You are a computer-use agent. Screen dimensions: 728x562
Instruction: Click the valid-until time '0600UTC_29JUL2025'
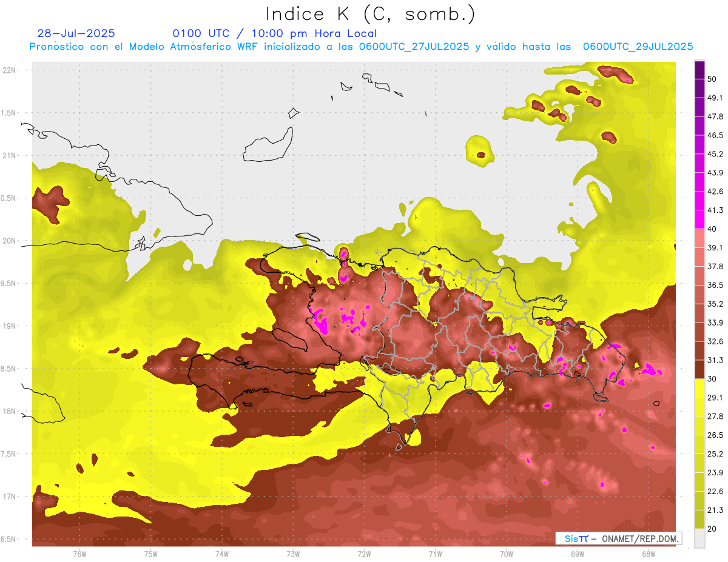coord(638,47)
